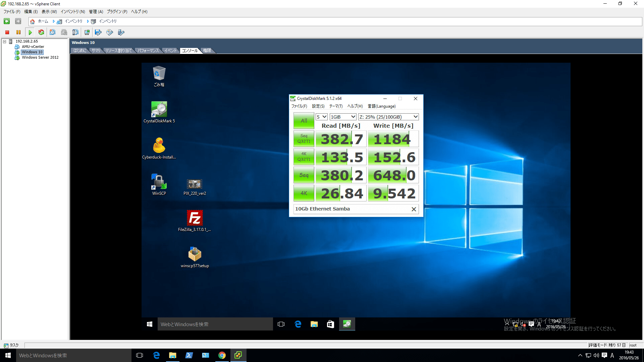Open the ファイル (F) menu in vSphere
Screen dimensions: 644x362
(x=12, y=12)
